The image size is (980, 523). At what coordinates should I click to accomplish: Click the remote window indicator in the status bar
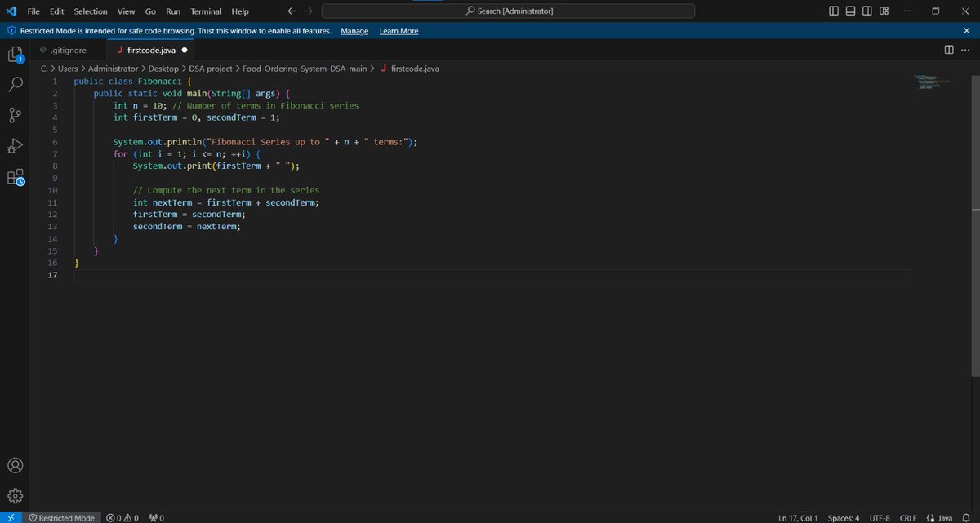[11, 517]
